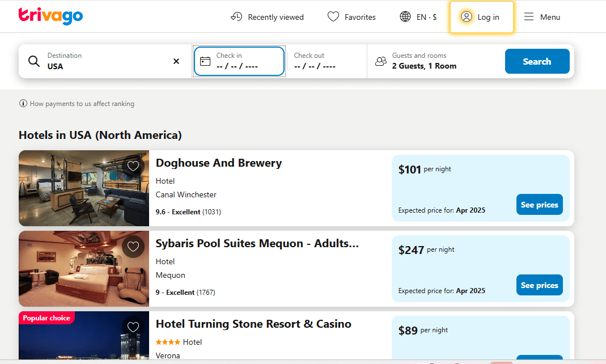The height and width of the screenshot is (364, 606).
Task: See prices for Doghouse And Brewery
Action: [x=539, y=205]
